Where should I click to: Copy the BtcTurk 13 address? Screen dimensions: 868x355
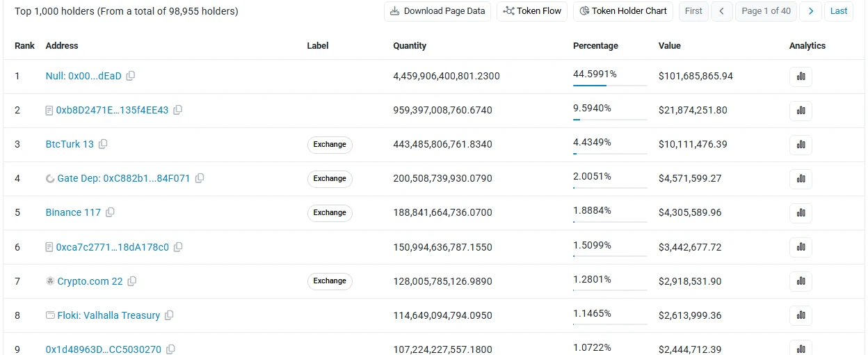[x=103, y=144]
